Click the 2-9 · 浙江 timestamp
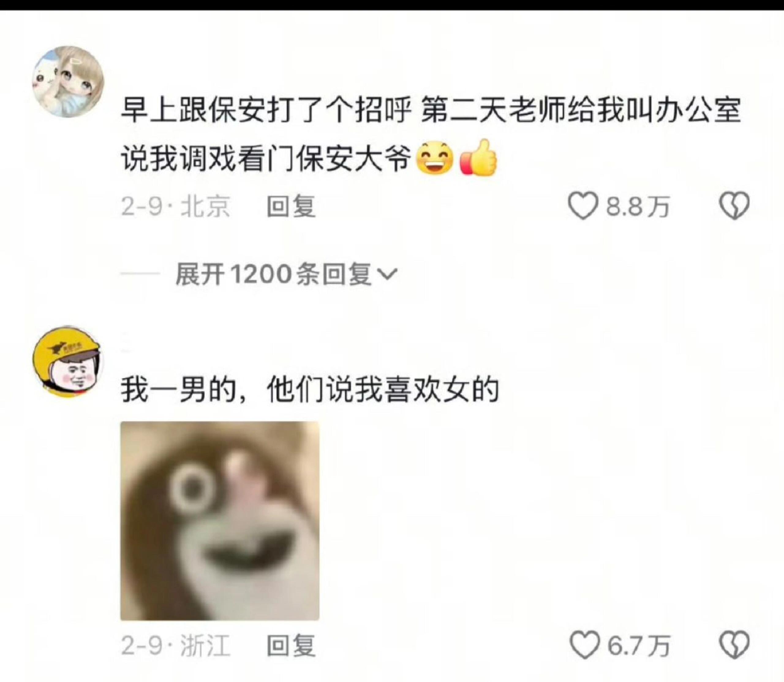 point(176,646)
